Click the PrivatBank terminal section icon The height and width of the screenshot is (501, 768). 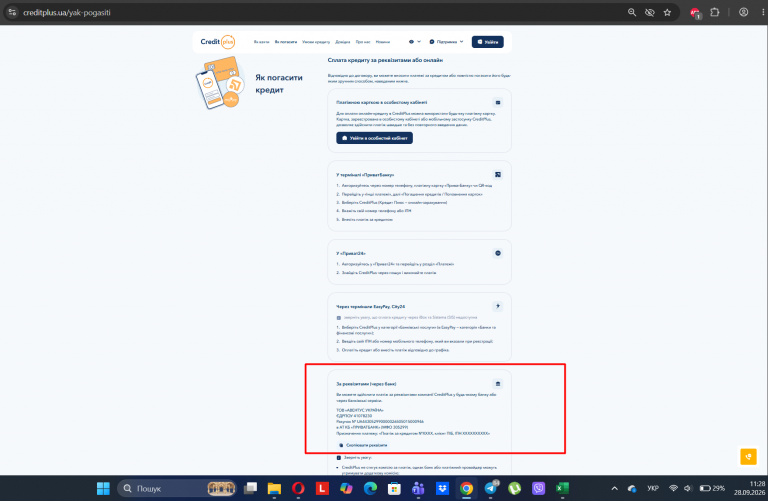point(498,174)
